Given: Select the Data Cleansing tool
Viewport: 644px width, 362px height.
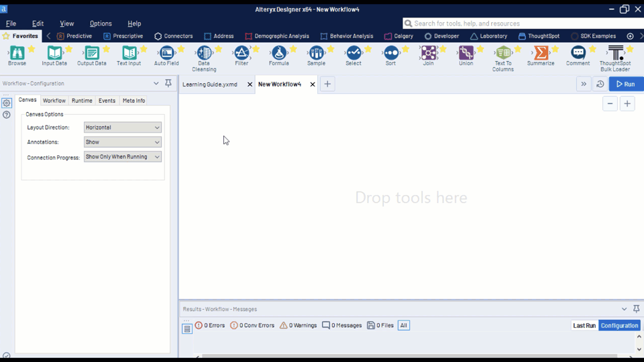Looking at the screenshot, I should coord(204,53).
